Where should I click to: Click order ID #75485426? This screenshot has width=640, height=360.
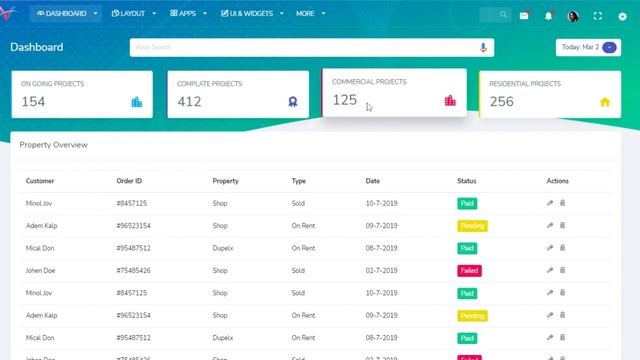click(x=133, y=271)
